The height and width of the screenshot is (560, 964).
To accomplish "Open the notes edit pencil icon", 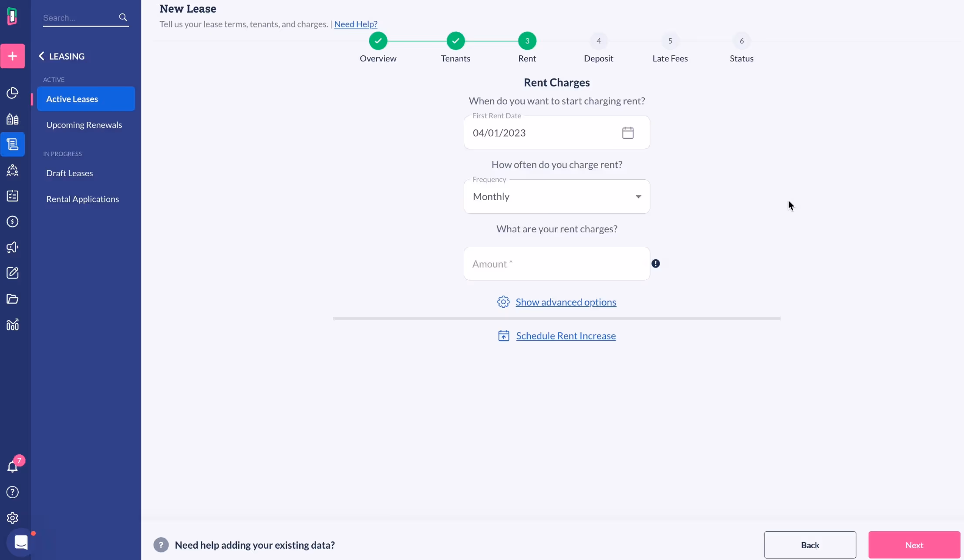I will pyautogui.click(x=13, y=273).
